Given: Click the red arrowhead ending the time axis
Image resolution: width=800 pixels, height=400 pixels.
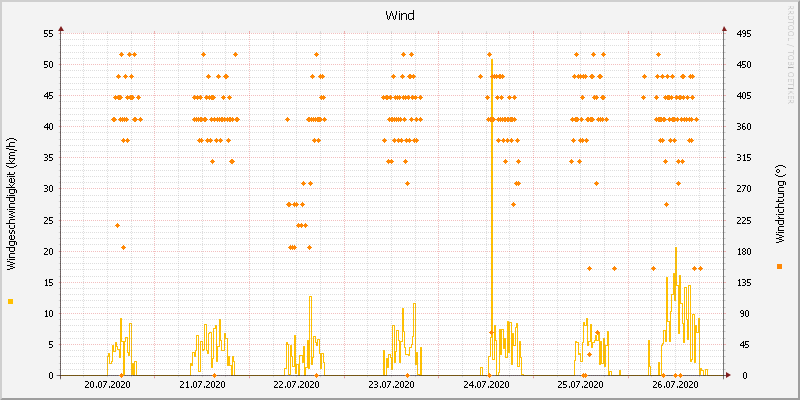Looking at the screenshot, I should click(x=729, y=375).
